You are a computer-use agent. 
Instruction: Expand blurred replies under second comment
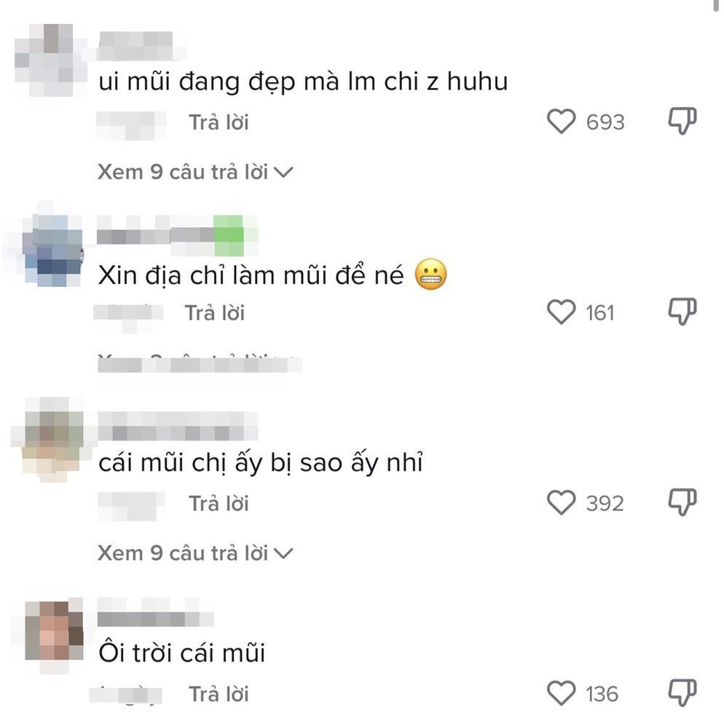tap(200, 363)
